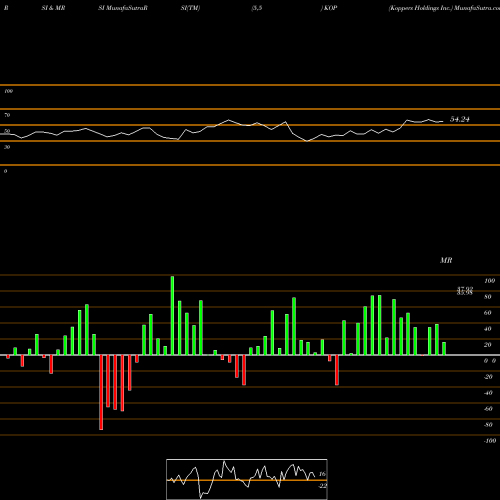Image resolution: width=500 pixels, height=500 pixels.
Task: Click the MR axis label 60
Action: pos(488,313)
